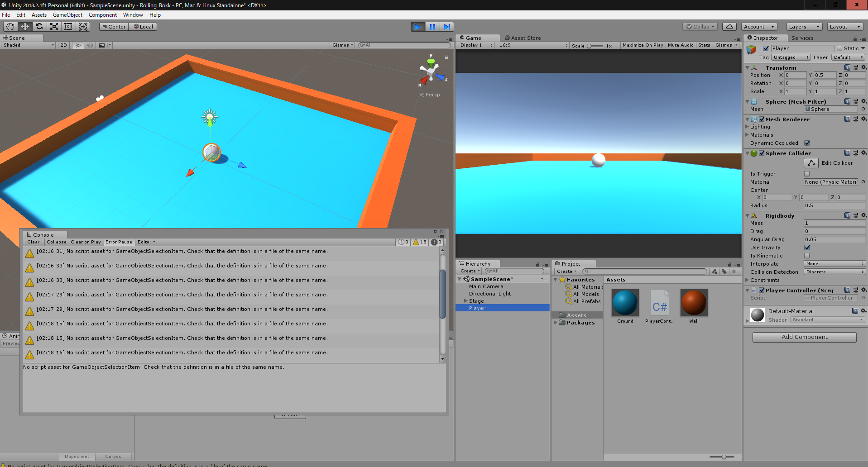868x467 pixels.
Task: Toggle Maximize On Play
Action: point(643,45)
